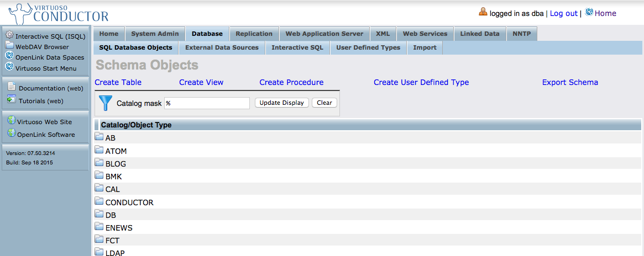Click the Documentation page icon
Viewport: 644px width, 256px height.
click(12, 87)
